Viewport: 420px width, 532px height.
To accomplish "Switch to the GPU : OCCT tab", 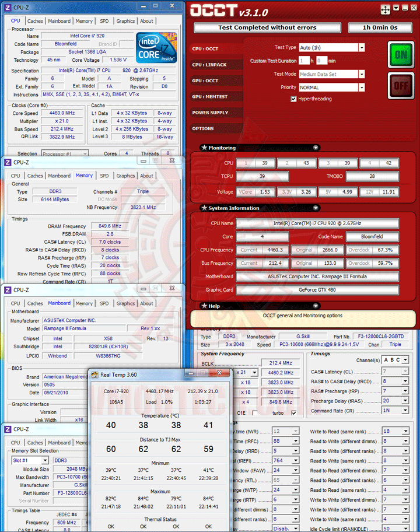I will coord(216,80).
